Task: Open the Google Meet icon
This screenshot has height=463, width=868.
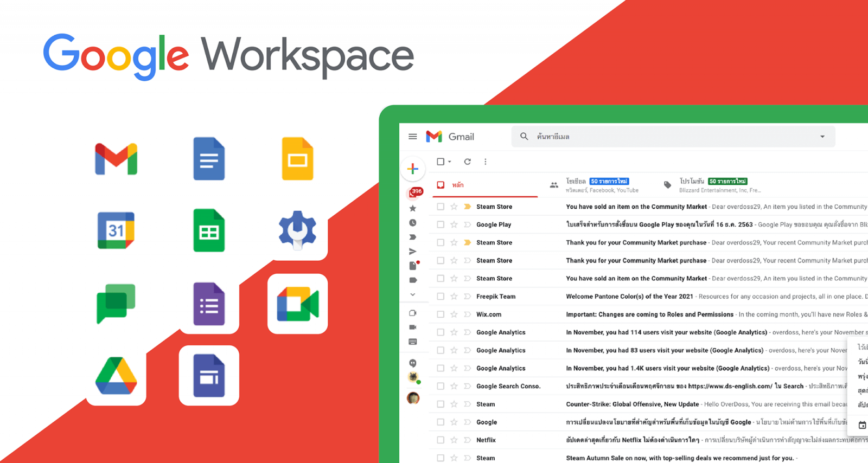Action: click(x=297, y=304)
